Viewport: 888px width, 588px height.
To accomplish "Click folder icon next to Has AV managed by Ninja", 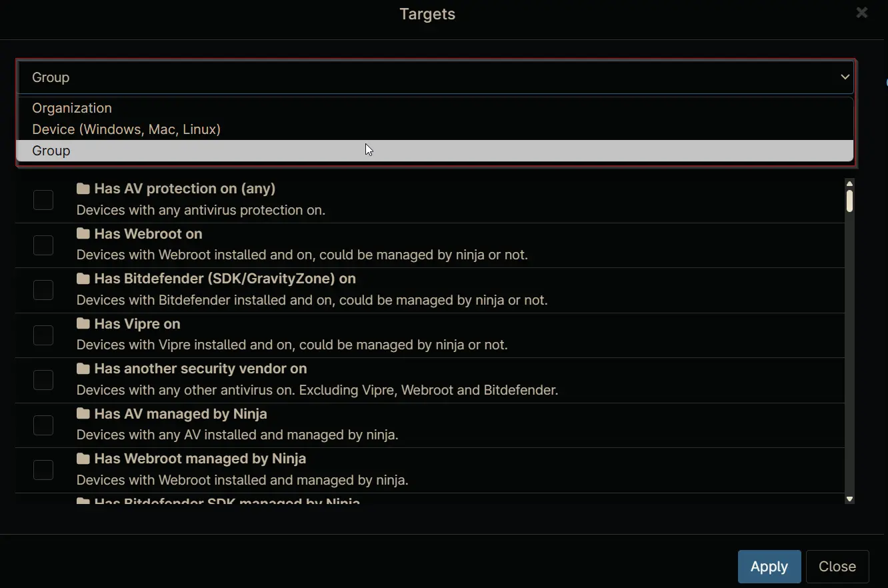I will coord(83,414).
